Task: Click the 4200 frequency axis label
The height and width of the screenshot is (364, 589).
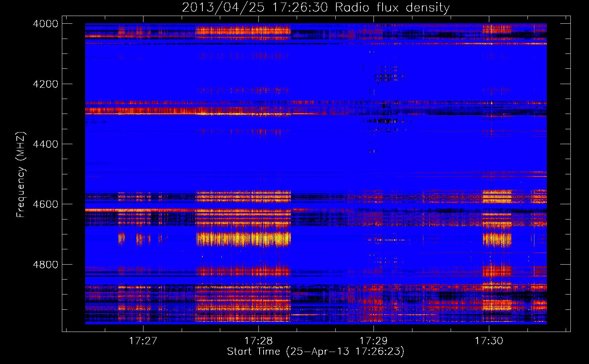Action: point(46,84)
